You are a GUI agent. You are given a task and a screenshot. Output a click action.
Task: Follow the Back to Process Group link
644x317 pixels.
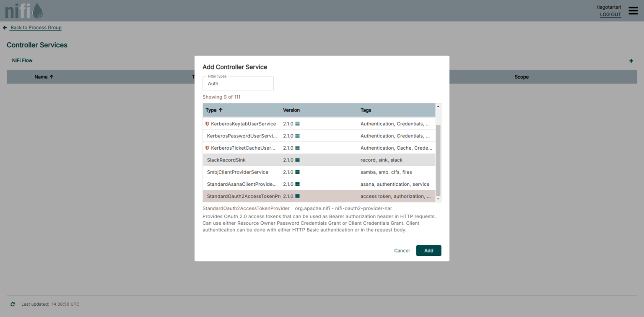(x=36, y=27)
